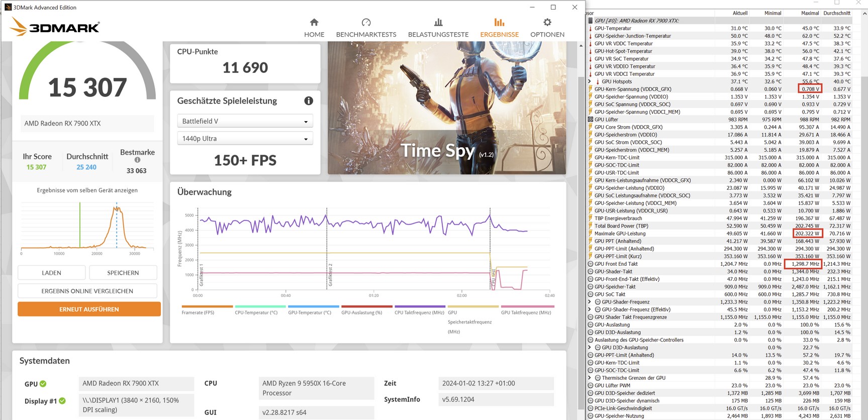The height and width of the screenshot is (420, 868).
Task: Click the lightning icon of Maximale GPU-Leistung
Action: [591, 234]
